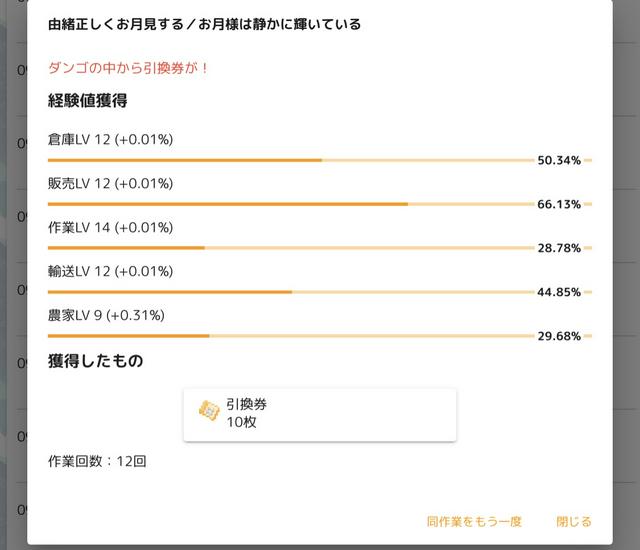Viewport: 640px width, 550px height.
Task: Click the 28.78% work percentage value
Action: coord(559,248)
